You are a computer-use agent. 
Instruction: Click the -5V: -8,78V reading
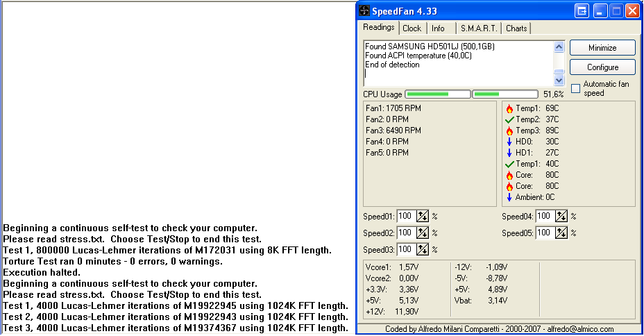pos(481,278)
